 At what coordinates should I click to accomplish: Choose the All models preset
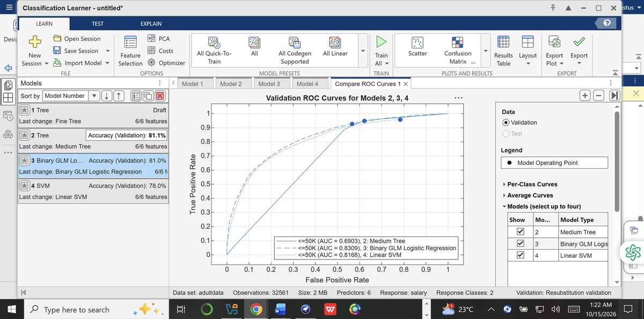pos(254,47)
